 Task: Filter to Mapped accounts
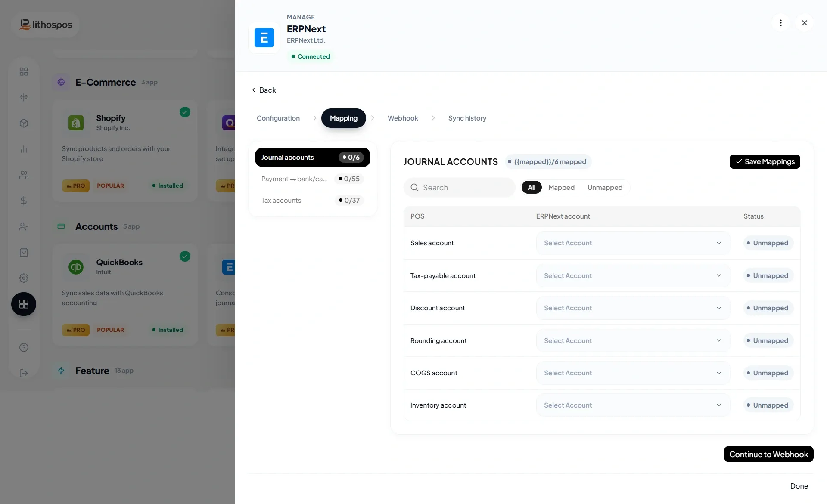click(x=561, y=188)
